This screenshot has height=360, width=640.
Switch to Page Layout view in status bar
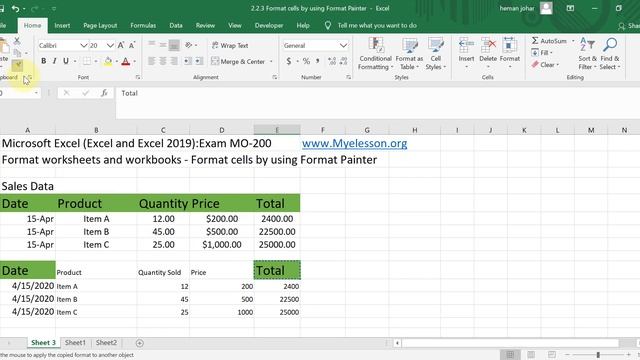click(x=531, y=354)
